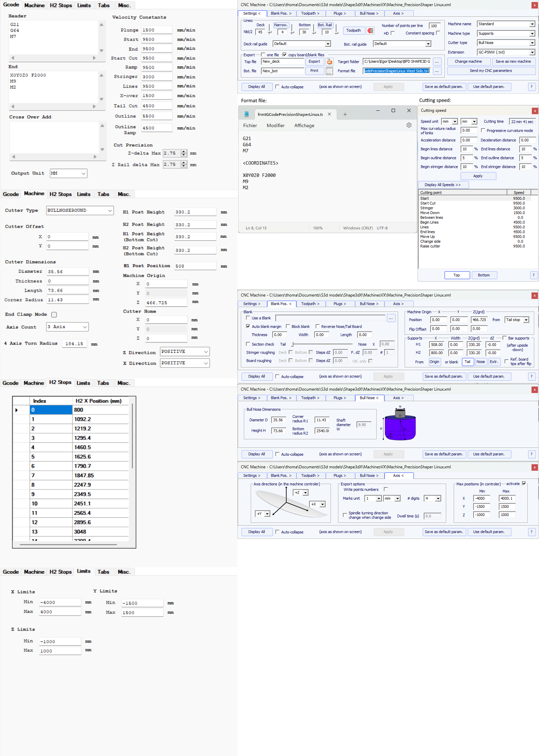The height and width of the screenshot is (756, 539).
Task: Enable Constant spacing
Action: 438,33
